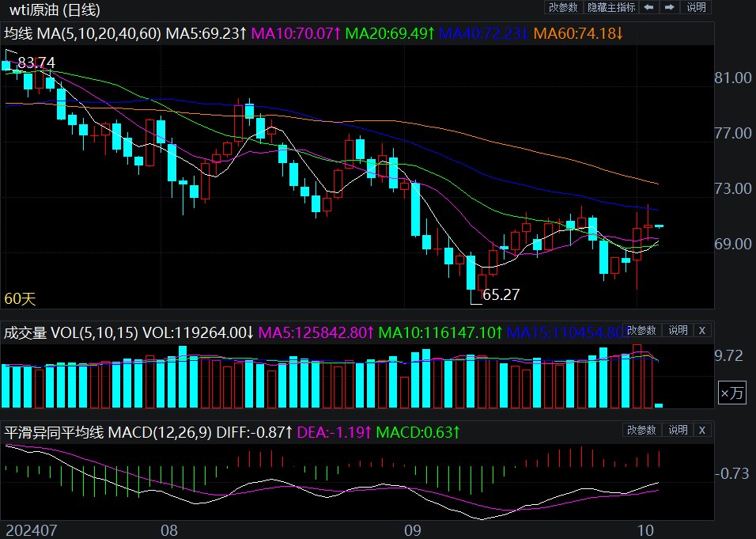Screen dimensions: 756x539
Task: Open 说明 for the volume indicator
Action: (x=678, y=330)
